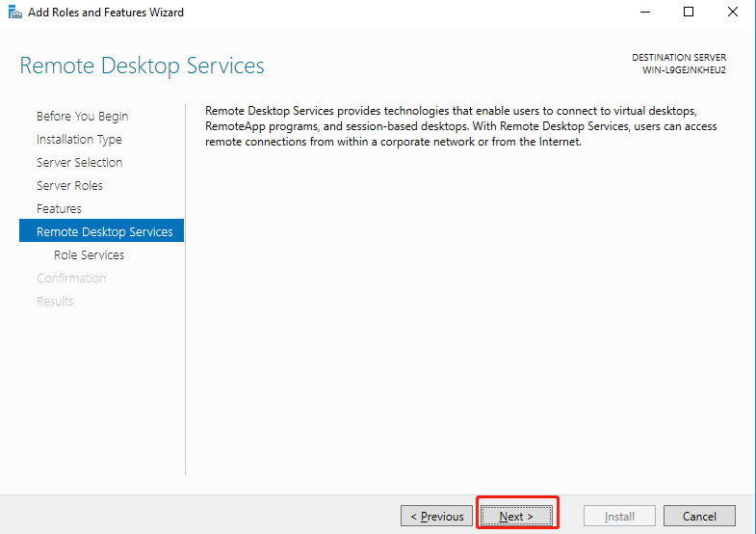
Task: Switch to the Features step
Action: pos(59,209)
